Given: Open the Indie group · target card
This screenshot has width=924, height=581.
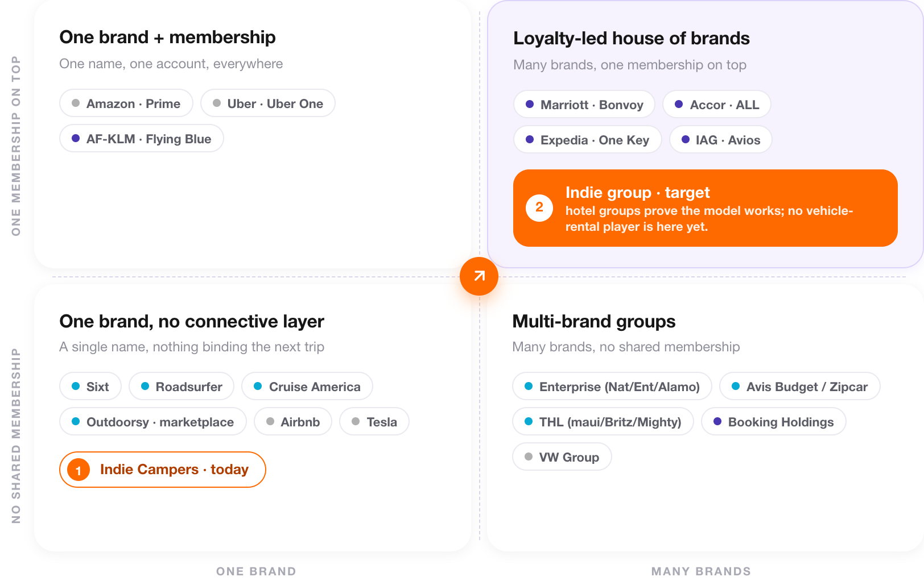Looking at the screenshot, I should [706, 208].
